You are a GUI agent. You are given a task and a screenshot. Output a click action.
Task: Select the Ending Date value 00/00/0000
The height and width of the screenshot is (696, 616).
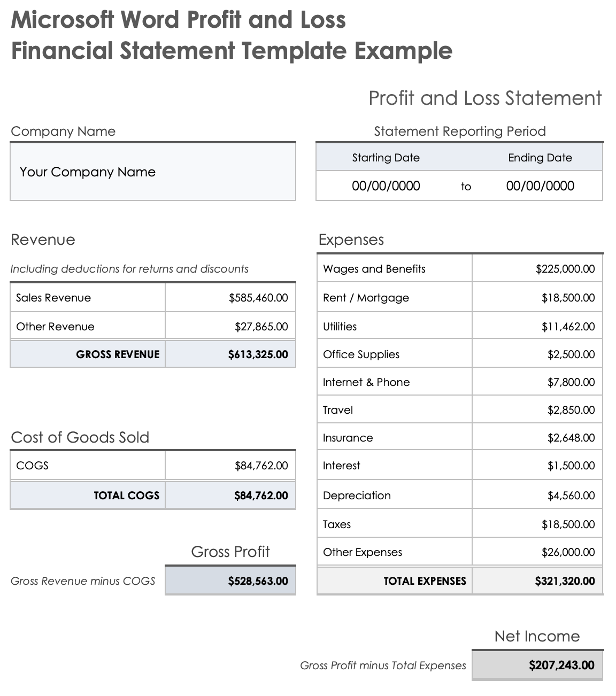pyautogui.click(x=540, y=186)
